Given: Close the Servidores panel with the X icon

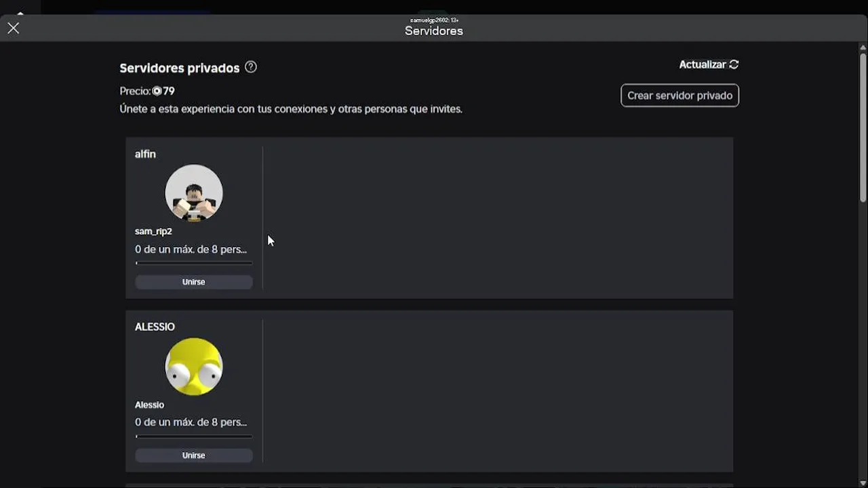Looking at the screenshot, I should (x=13, y=28).
